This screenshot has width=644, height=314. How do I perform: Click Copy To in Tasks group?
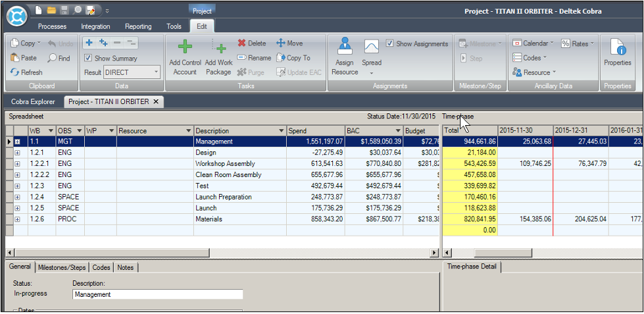point(293,58)
